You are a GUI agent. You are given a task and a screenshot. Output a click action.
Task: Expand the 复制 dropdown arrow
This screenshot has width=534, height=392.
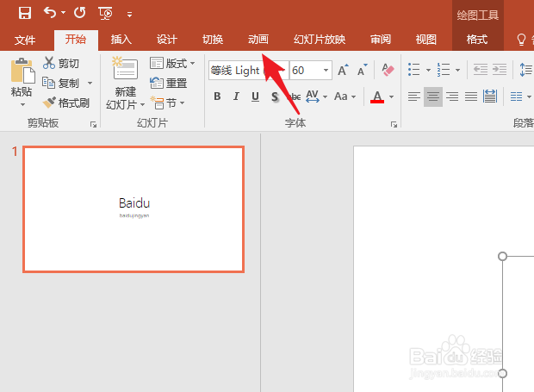(90, 83)
